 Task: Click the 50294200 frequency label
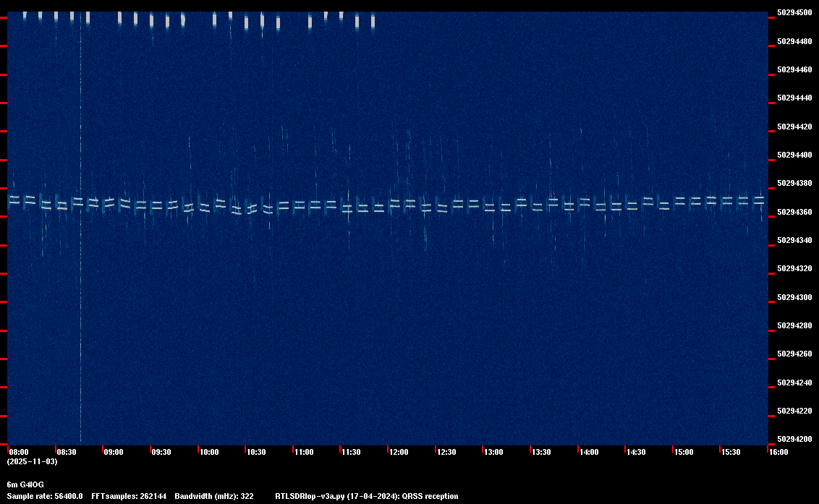point(794,439)
